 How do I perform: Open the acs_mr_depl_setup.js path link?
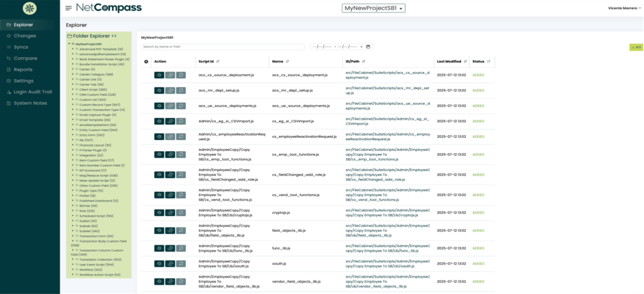tap(388, 90)
